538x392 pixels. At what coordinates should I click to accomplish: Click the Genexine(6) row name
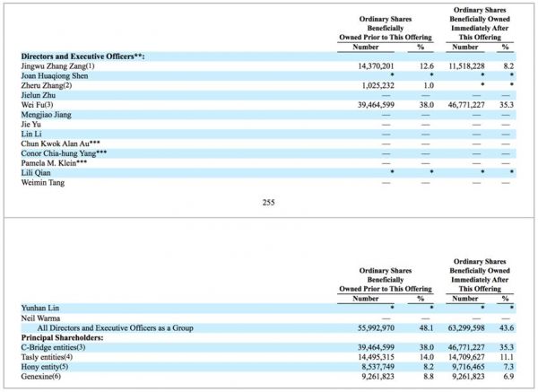pos(45,377)
